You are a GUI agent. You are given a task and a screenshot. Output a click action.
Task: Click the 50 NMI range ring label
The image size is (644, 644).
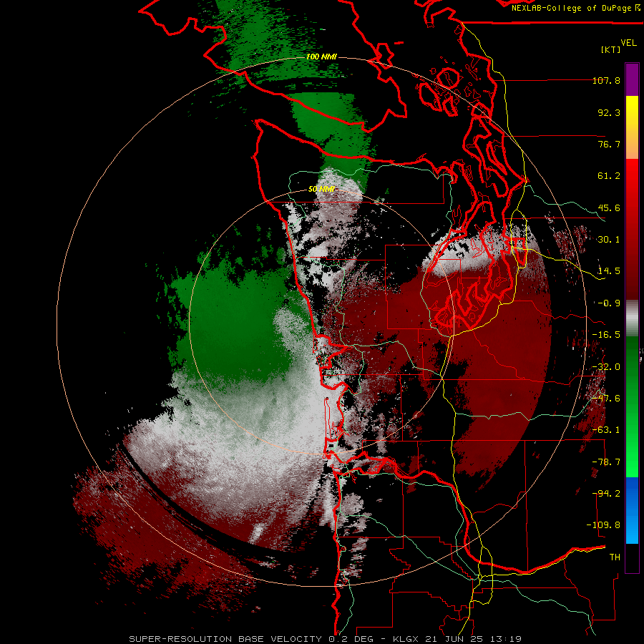[x=321, y=189]
